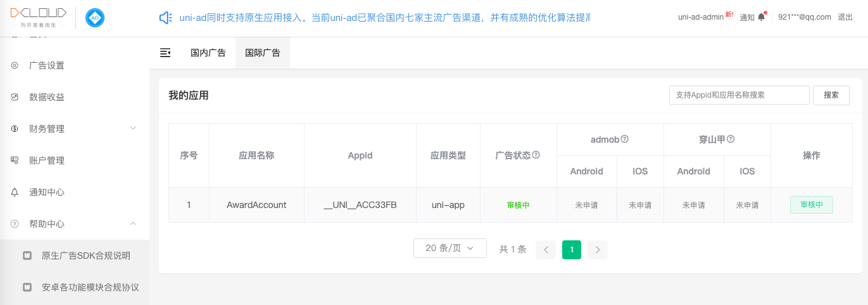Click 退出 to log out
This screenshot has height=305, width=868.
[845, 17]
